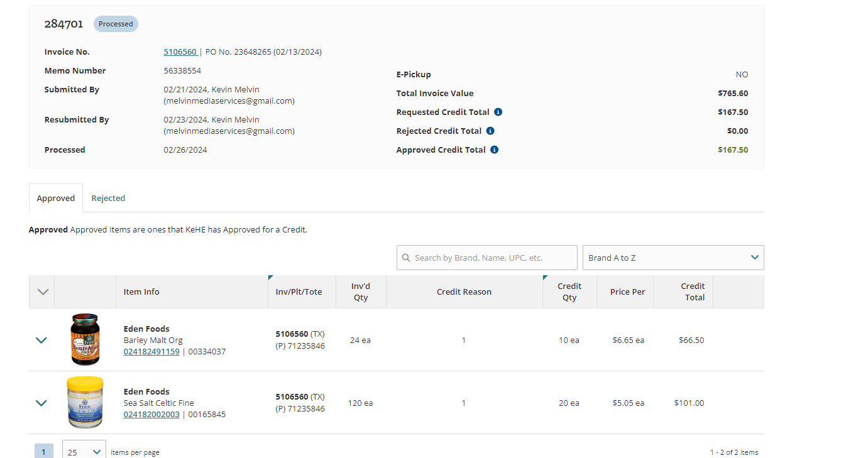868x458 pixels.
Task: Open the Brand A to Z sort dropdown
Action: pos(673,258)
